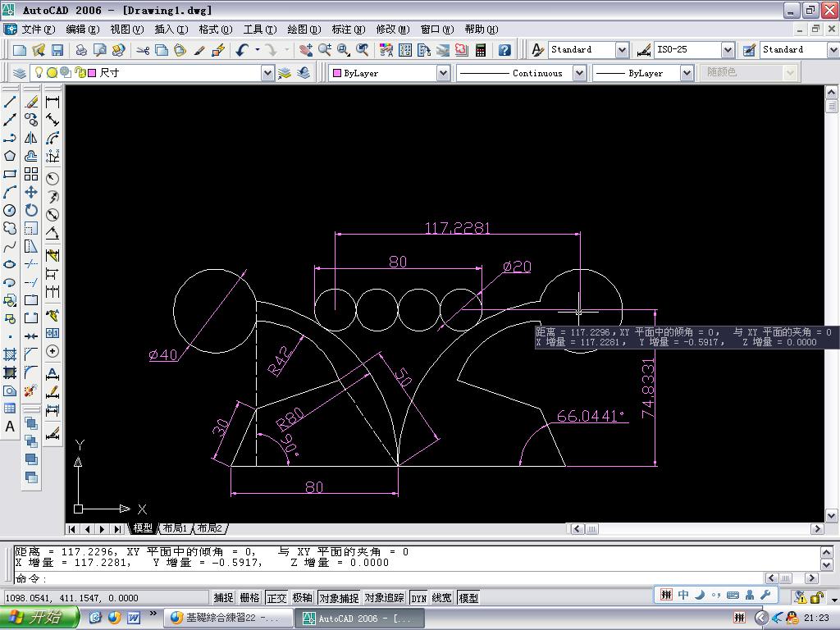Select the Move modify tool

pyautogui.click(x=31, y=192)
